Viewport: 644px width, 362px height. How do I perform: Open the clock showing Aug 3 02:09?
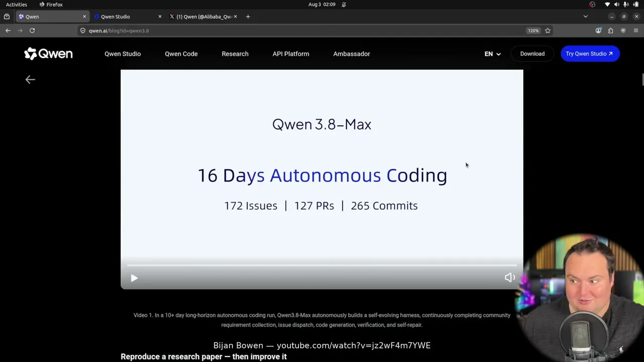(322, 5)
